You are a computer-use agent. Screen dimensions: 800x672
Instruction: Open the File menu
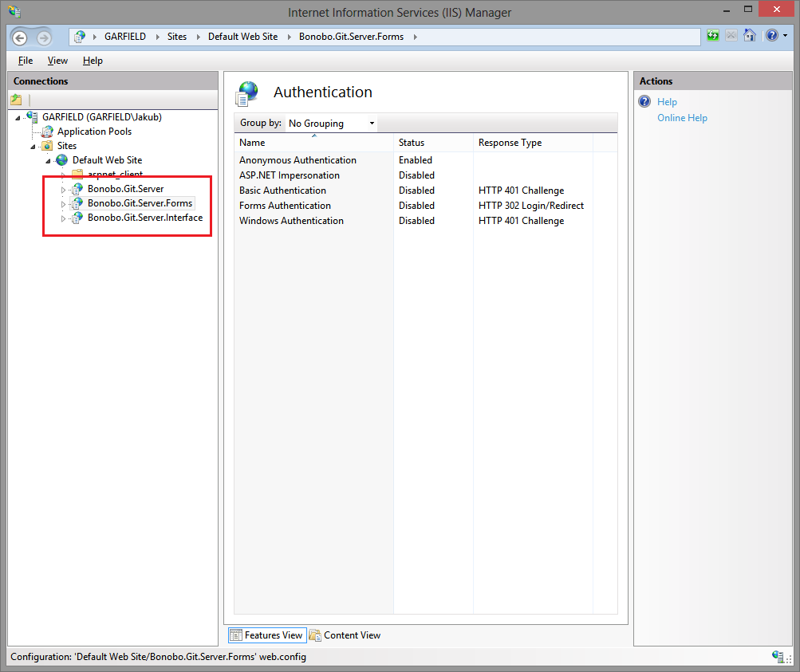(x=26, y=60)
